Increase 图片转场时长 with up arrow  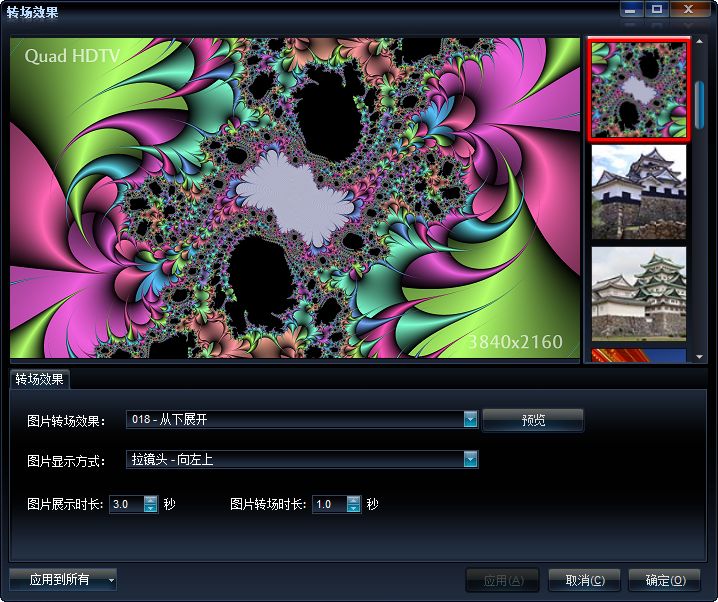pyautogui.click(x=353, y=500)
